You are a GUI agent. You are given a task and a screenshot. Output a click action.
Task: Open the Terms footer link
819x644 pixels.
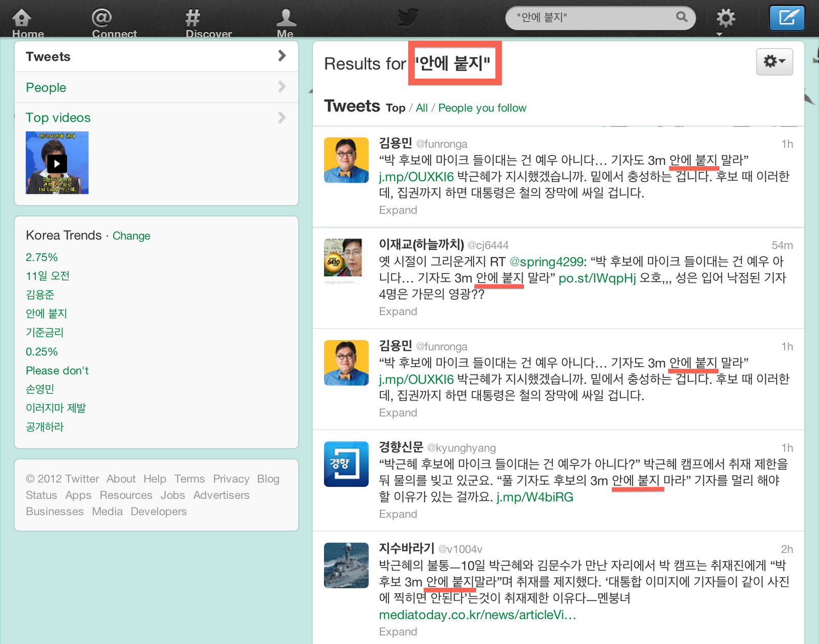(189, 479)
